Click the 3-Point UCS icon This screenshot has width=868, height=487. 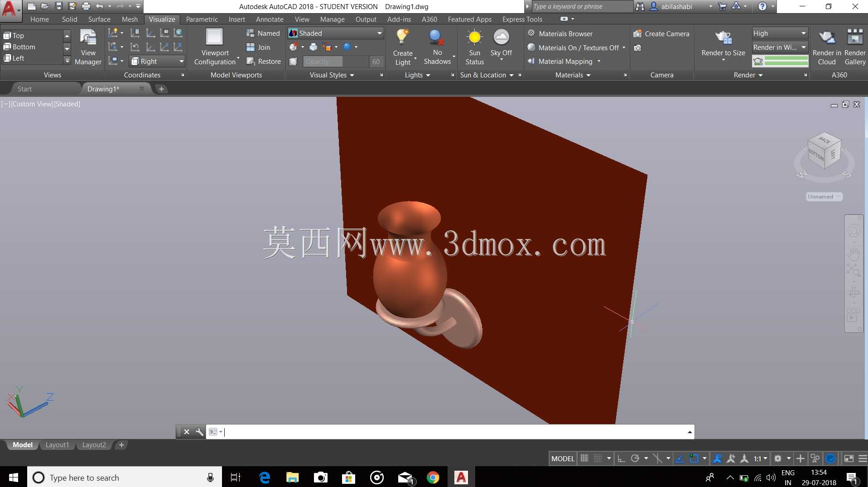178,47
